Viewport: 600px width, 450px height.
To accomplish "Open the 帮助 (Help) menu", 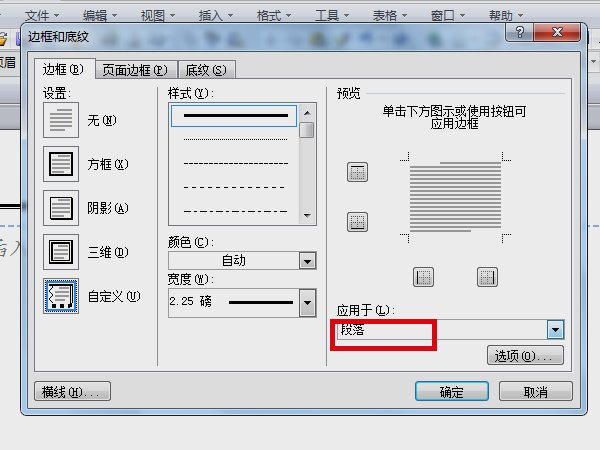I will point(505,15).
